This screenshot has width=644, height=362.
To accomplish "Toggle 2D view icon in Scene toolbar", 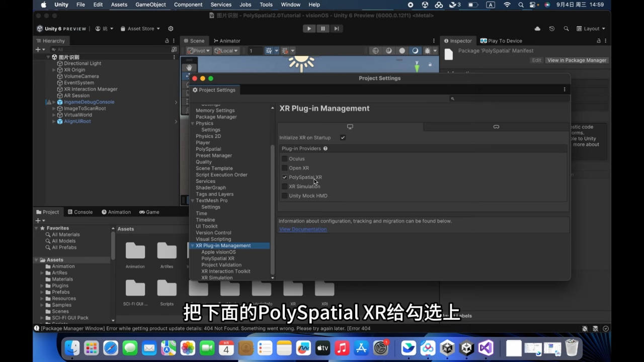I will (389, 51).
